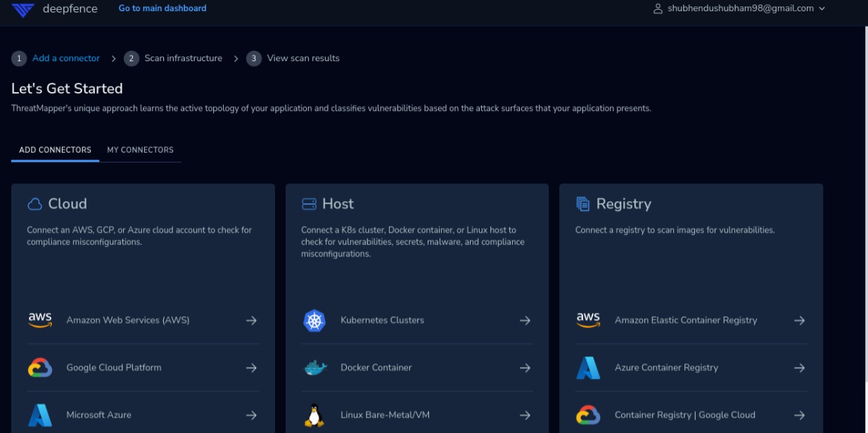Image resolution: width=868 pixels, height=433 pixels.
Task: Go to View scan results step
Action: point(303,58)
